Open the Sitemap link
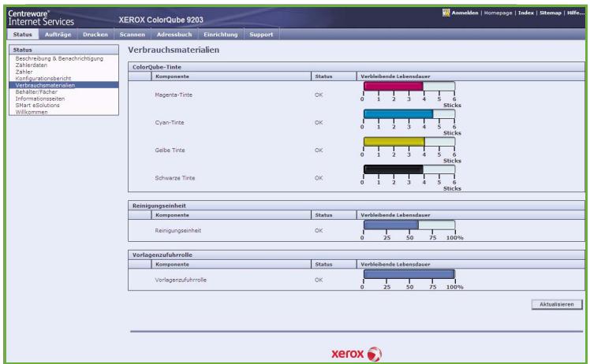The width and height of the screenshot is (590, 364). point(550,13)
